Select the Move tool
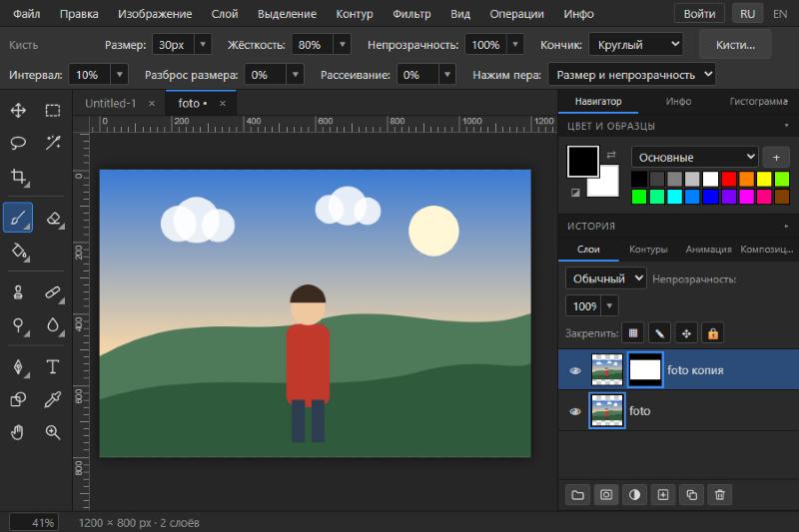 point(18,111)
